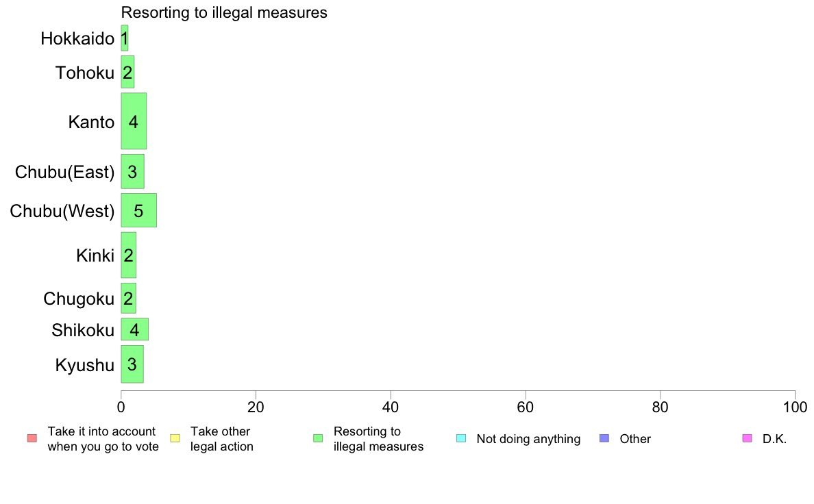The image size is (814, 504).
Task: Select the Kanto bar showing 4
Action: pyautogui.click(x=134, y=121)
